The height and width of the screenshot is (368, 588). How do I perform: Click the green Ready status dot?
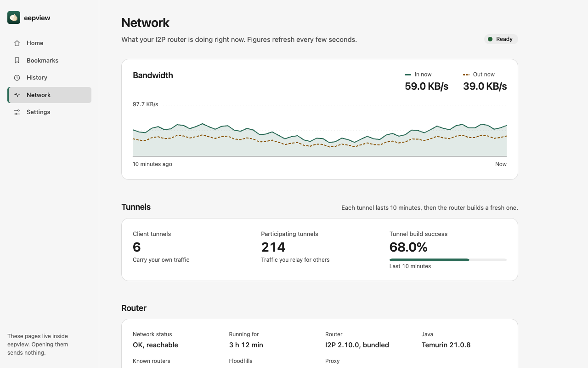490,39
